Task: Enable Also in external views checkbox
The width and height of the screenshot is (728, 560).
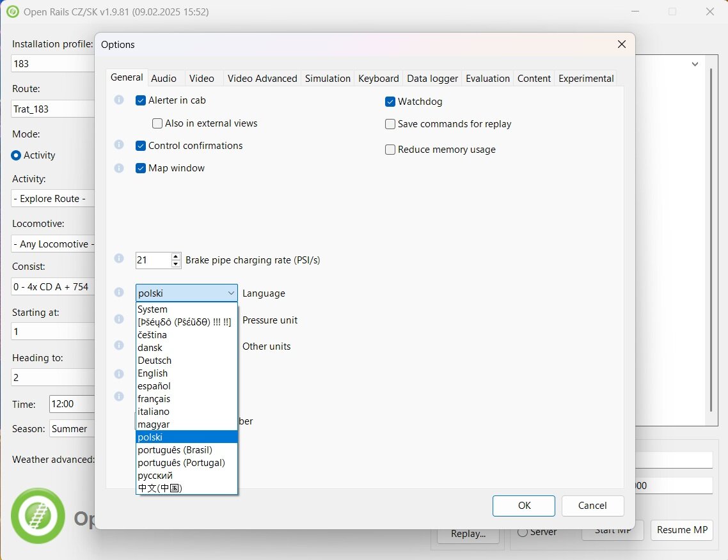Action: (157, 123)
